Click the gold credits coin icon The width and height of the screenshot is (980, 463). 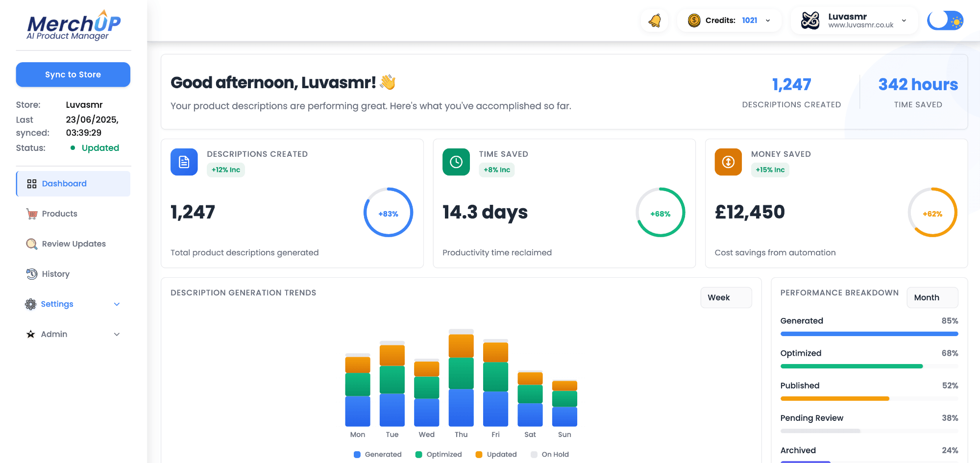[694, 21]
